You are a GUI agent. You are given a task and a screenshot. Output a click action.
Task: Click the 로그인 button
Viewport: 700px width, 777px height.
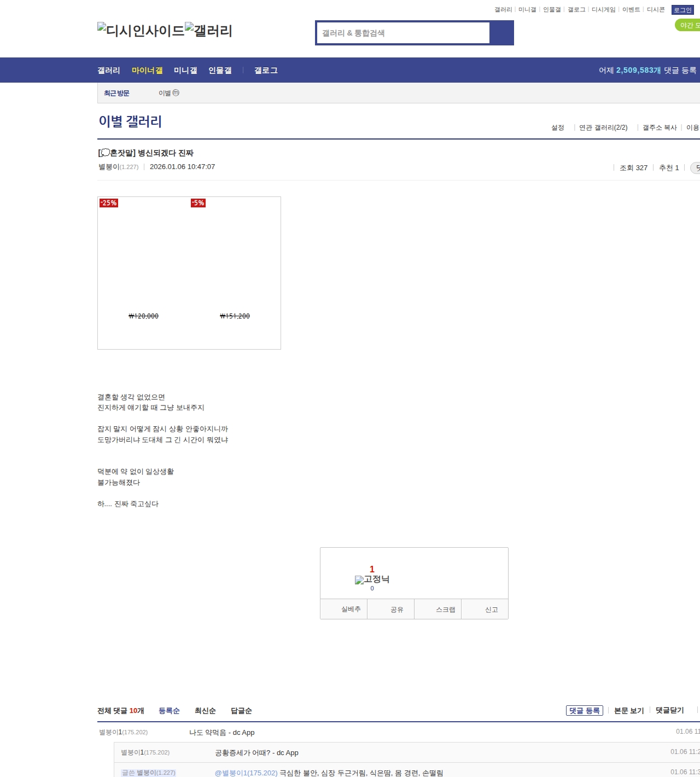(x=682, y=10)
